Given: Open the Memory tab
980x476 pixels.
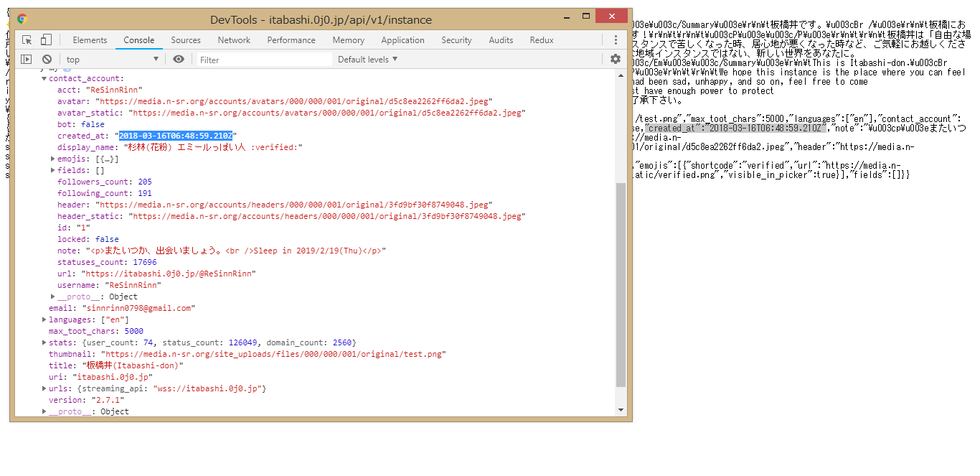Looking at the screenshot, I should tap(349, 40).
